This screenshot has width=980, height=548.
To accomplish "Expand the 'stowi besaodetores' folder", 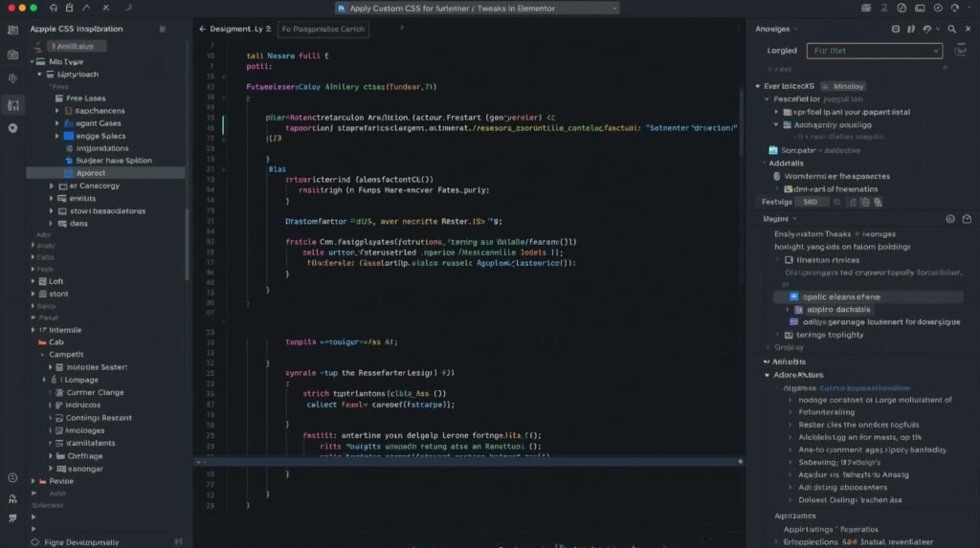I will pyautogui.click(x=52, y=211).
